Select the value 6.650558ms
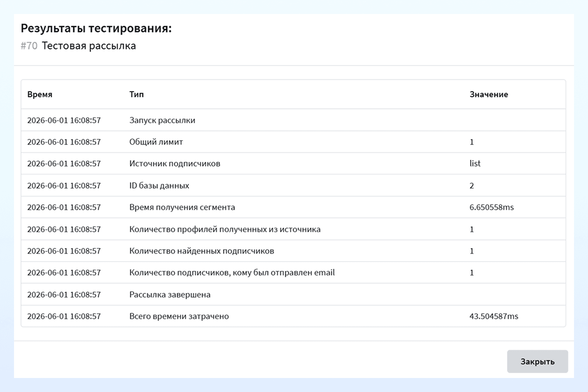The height and width of the screenshot is (392, 588). tap(491, 207)
